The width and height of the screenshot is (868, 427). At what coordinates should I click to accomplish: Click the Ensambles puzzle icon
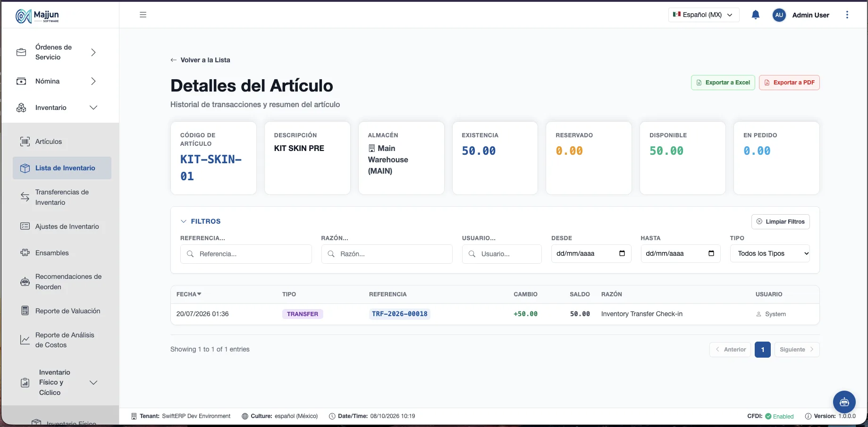(x=25, y=253)
